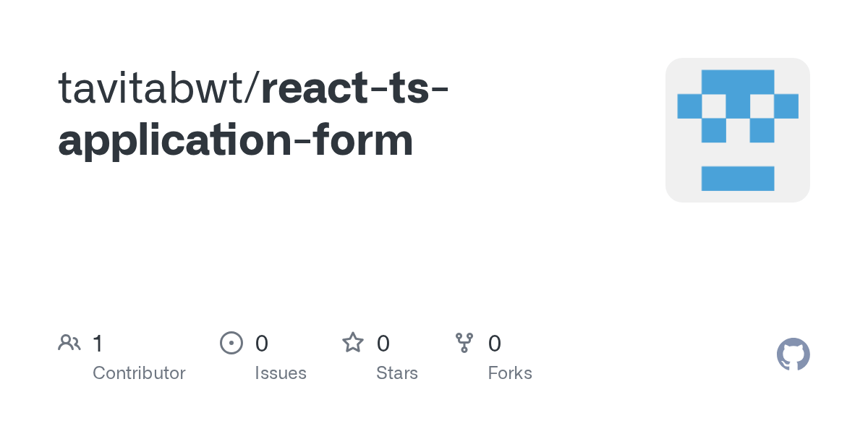
Task: Click the 0 count beside star icon
Action: coord(383,344)
